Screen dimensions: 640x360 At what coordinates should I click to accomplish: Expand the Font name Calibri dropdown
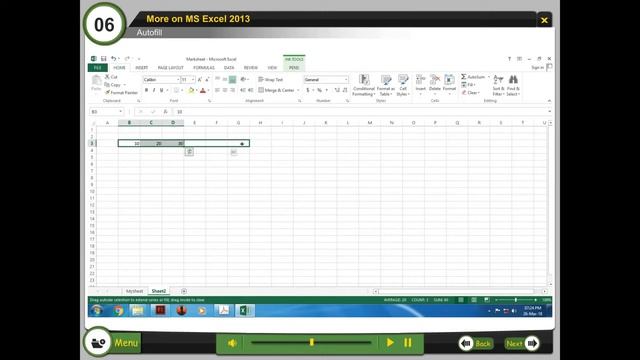(x=178, y=80)
